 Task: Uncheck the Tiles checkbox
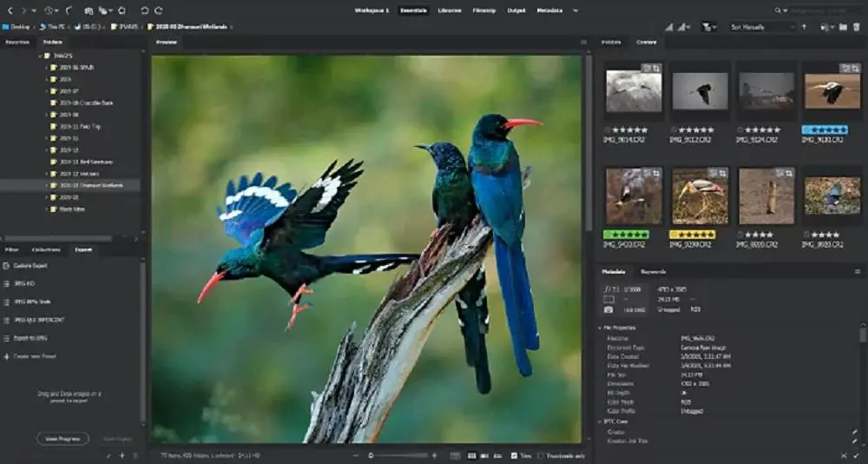click(x=513, y=455)
